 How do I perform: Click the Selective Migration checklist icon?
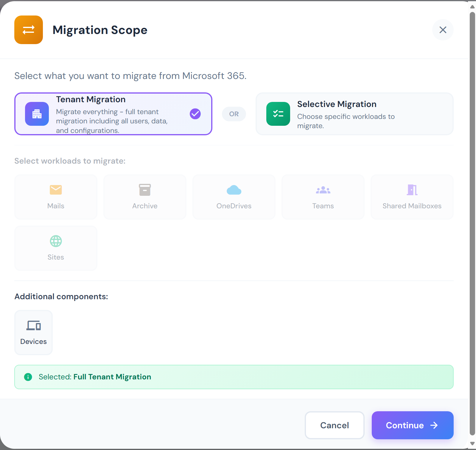tap(278, 114)
